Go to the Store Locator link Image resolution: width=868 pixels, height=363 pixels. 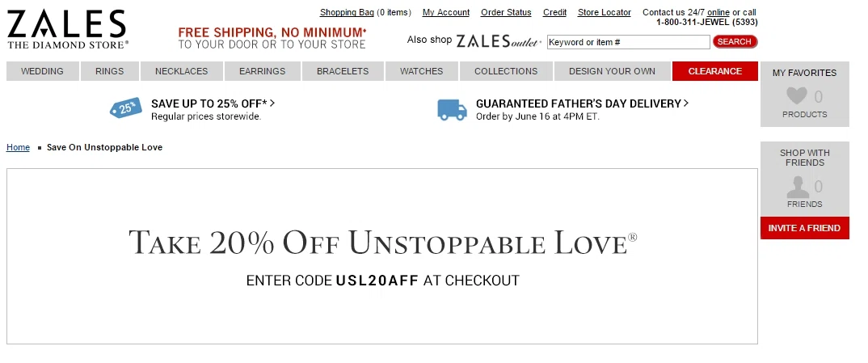point(604,12)
